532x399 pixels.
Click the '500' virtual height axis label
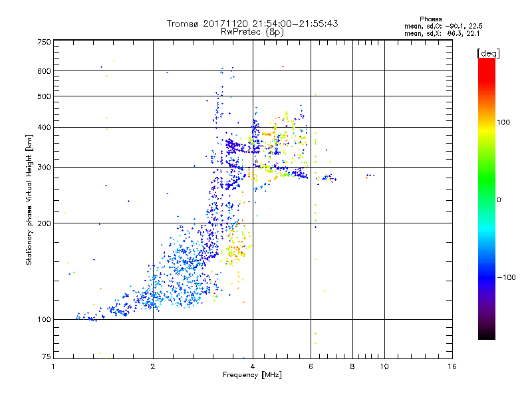[44, 96]
